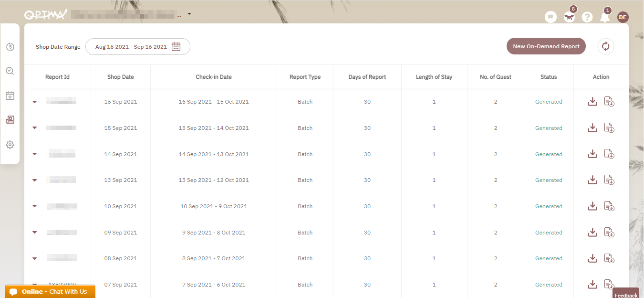The image size is (644, 298).
Task: Download report file for 08 Sep 2021 row
Action: pos(609,258)
